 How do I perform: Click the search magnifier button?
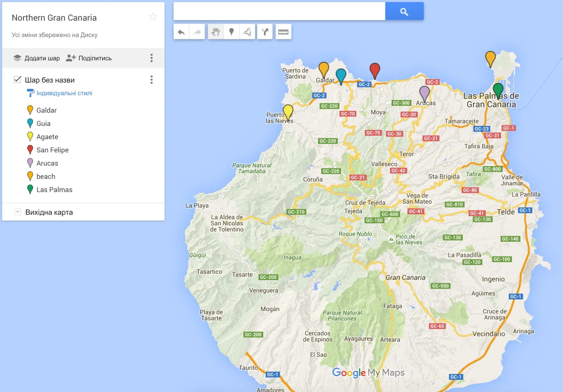404,11
